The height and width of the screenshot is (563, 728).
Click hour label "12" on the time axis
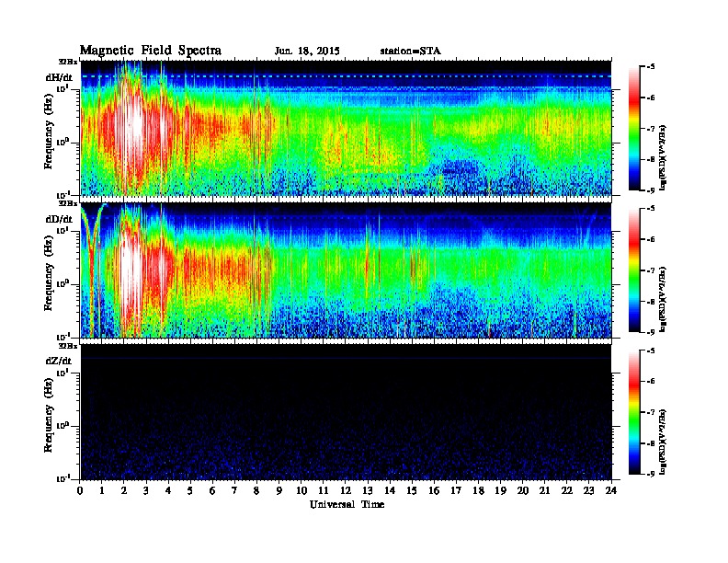[x=346, y=490]
